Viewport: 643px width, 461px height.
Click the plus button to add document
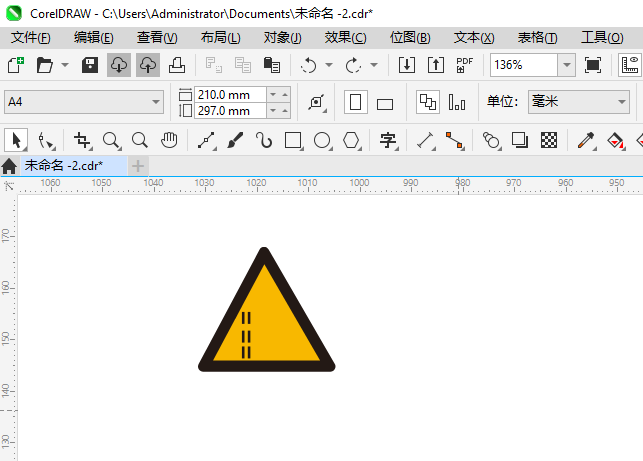138,166
